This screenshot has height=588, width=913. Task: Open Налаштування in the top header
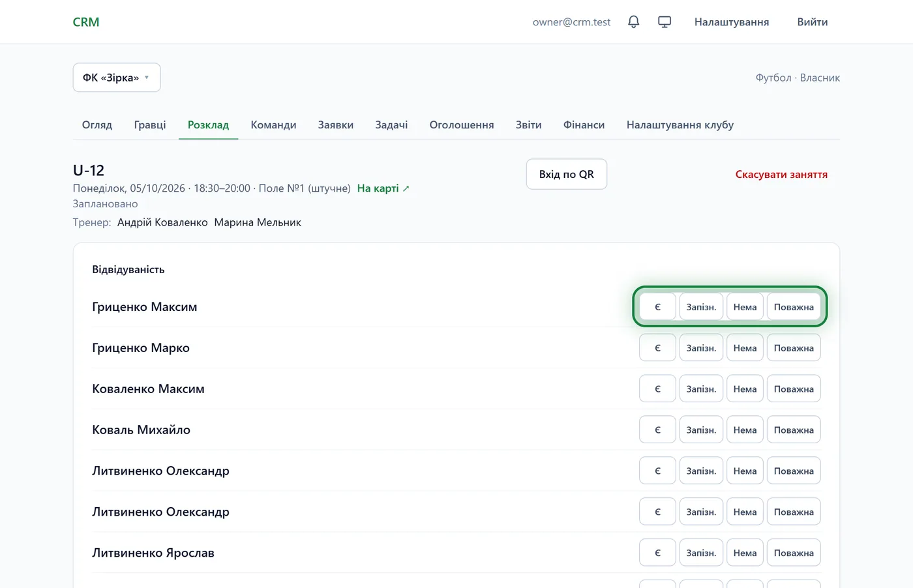tap(732, 22)
